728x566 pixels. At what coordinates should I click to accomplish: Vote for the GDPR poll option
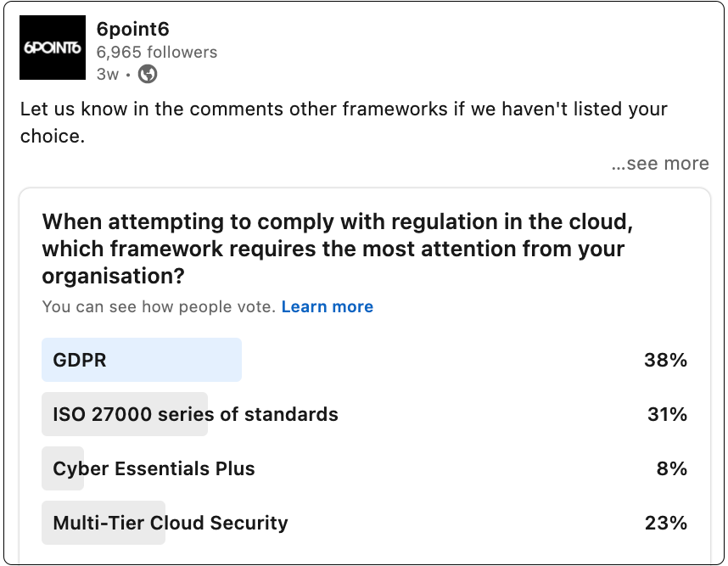coord(365,360)
